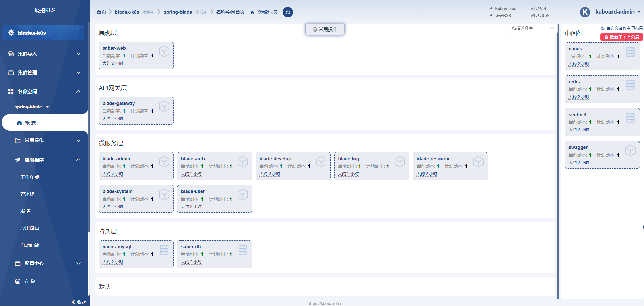Click the floating 常用操作 gear button
Screen dimensions: 644x306
click(324, 29)
